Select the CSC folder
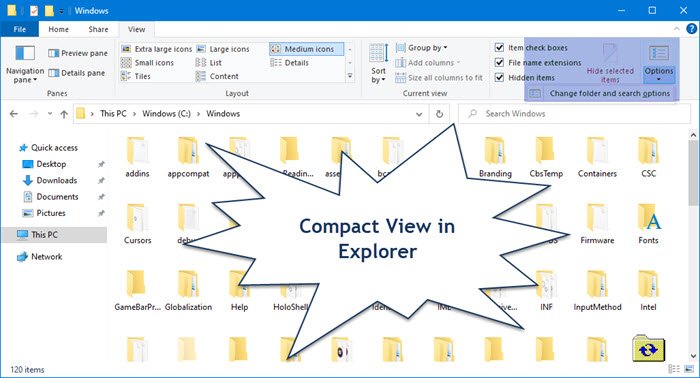Image resolution: width=700 pixels, height=378 pixels. tap(648, 157)
